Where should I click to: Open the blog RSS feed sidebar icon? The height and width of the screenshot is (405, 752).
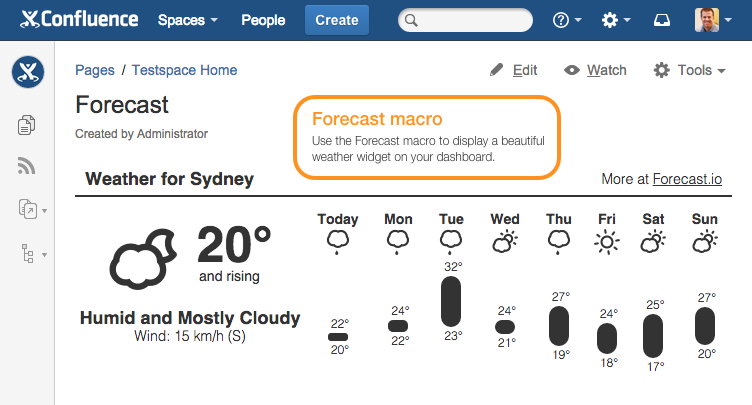27,166
